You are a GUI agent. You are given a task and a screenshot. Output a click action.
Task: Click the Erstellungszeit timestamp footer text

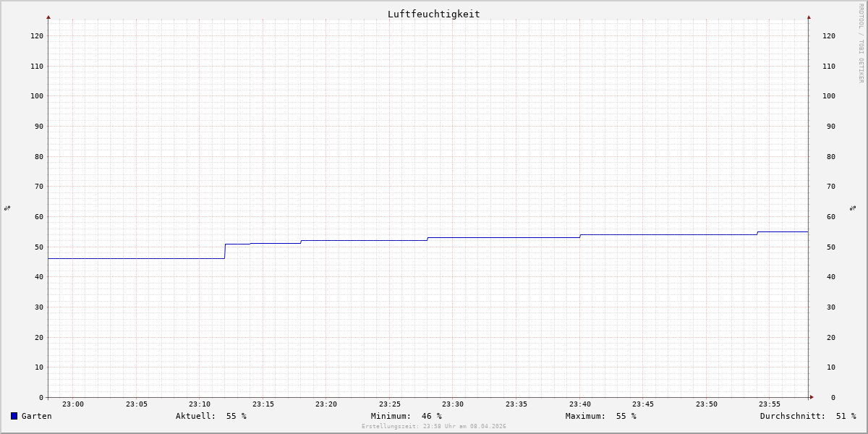[x=434, y=426]
